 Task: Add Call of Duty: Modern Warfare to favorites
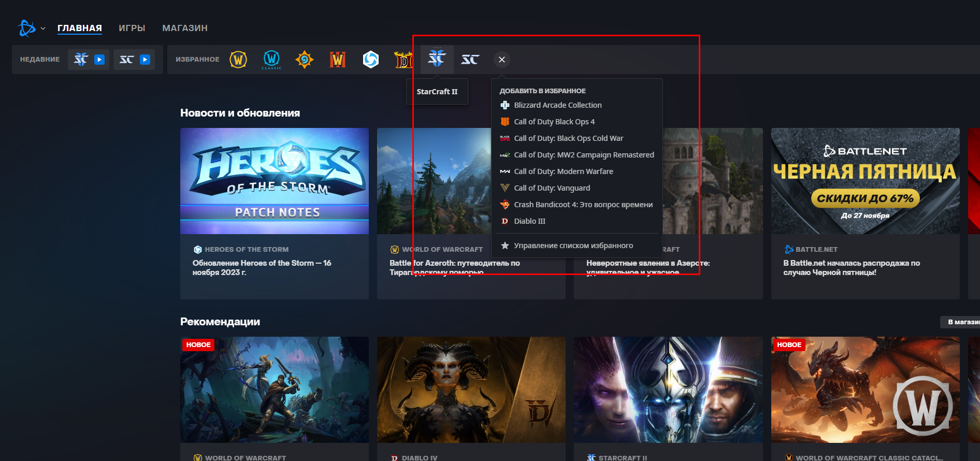[577, 171]
